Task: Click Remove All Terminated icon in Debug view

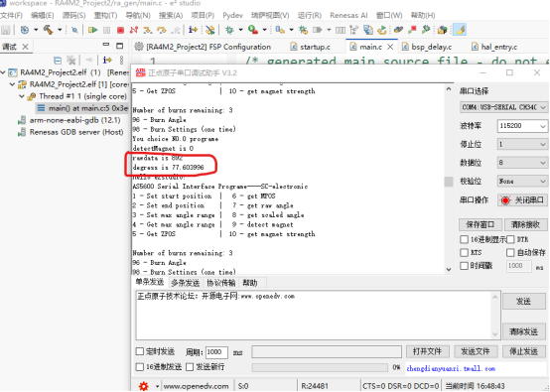Action: 71,61
